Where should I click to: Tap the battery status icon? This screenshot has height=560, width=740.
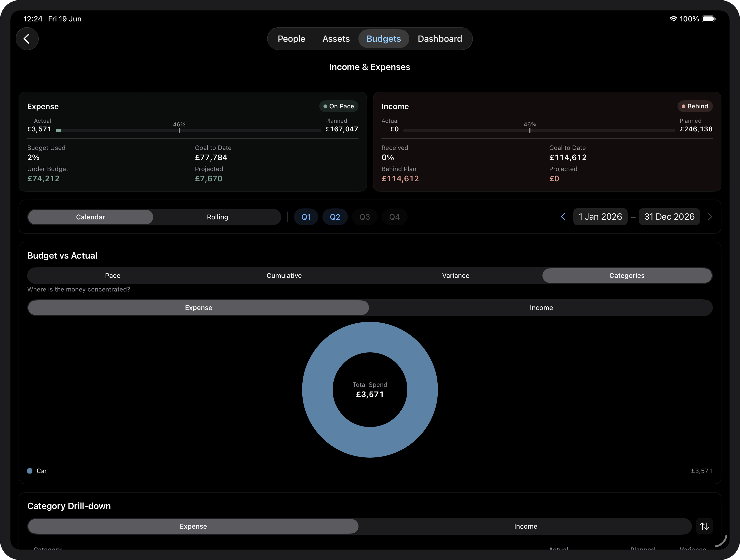pos(709,19)
